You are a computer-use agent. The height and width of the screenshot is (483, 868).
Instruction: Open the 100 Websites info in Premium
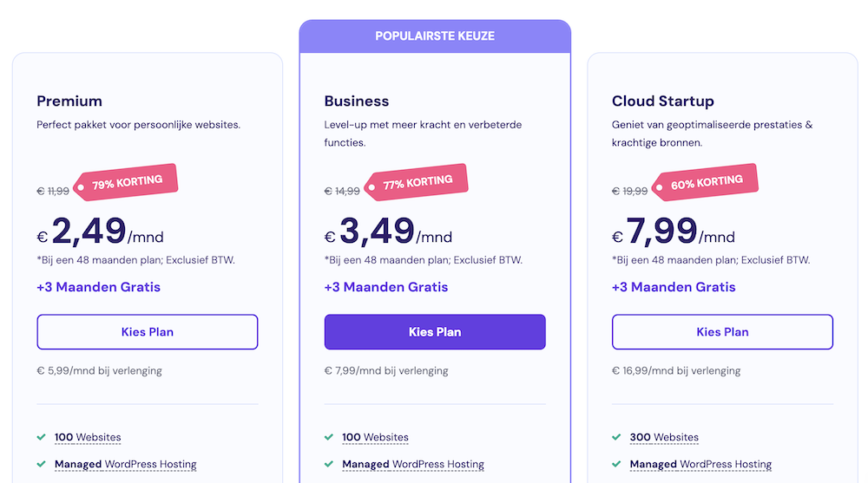tap(88, 437)
